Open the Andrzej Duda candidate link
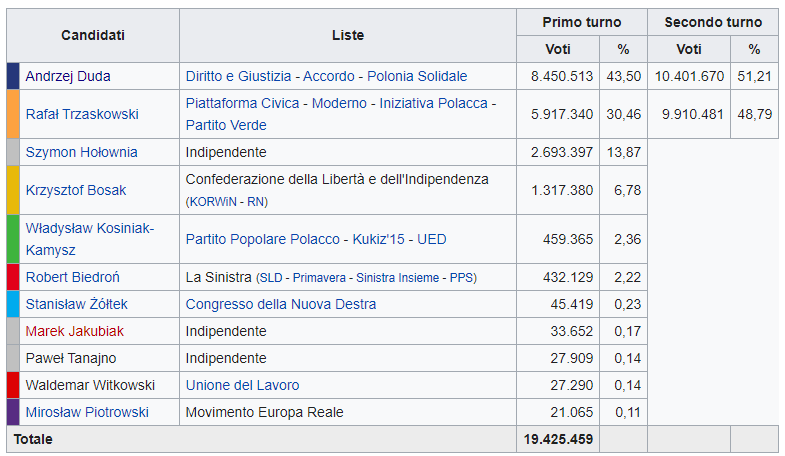The width and height of the screenshot is (785, 456). pyautogui.click(x=68, y=76)
